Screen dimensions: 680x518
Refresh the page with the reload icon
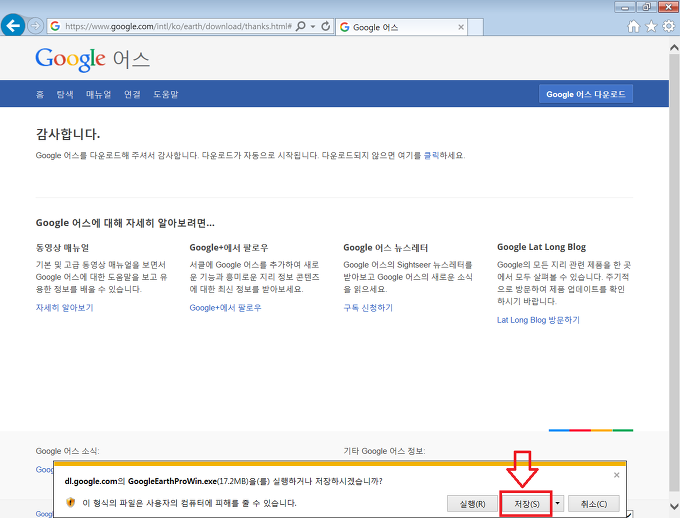pos(326,26)
